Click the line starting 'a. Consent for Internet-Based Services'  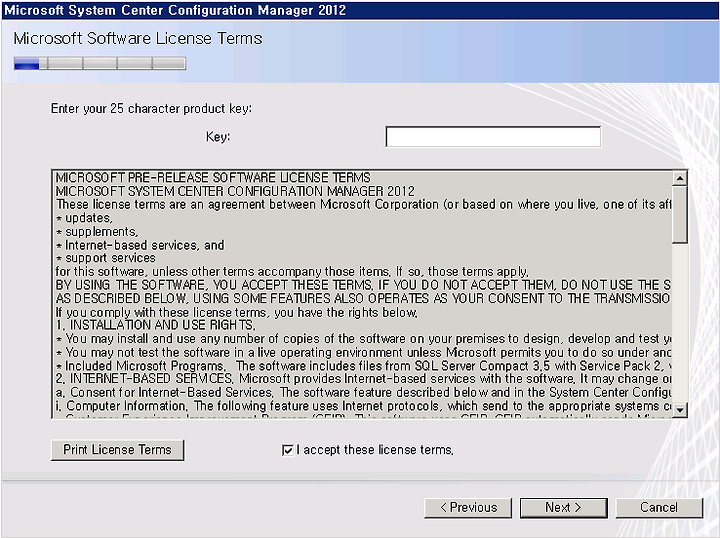point(363,392)
